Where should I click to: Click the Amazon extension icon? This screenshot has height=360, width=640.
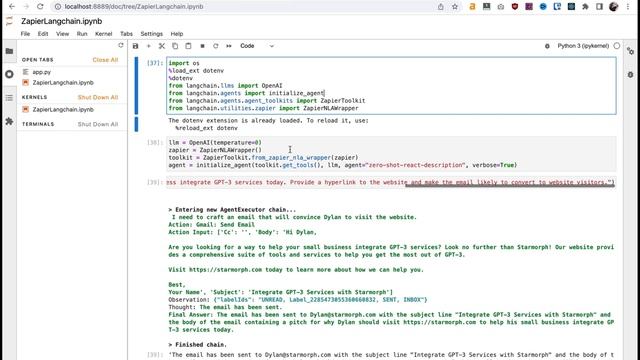tap(472, 7)
